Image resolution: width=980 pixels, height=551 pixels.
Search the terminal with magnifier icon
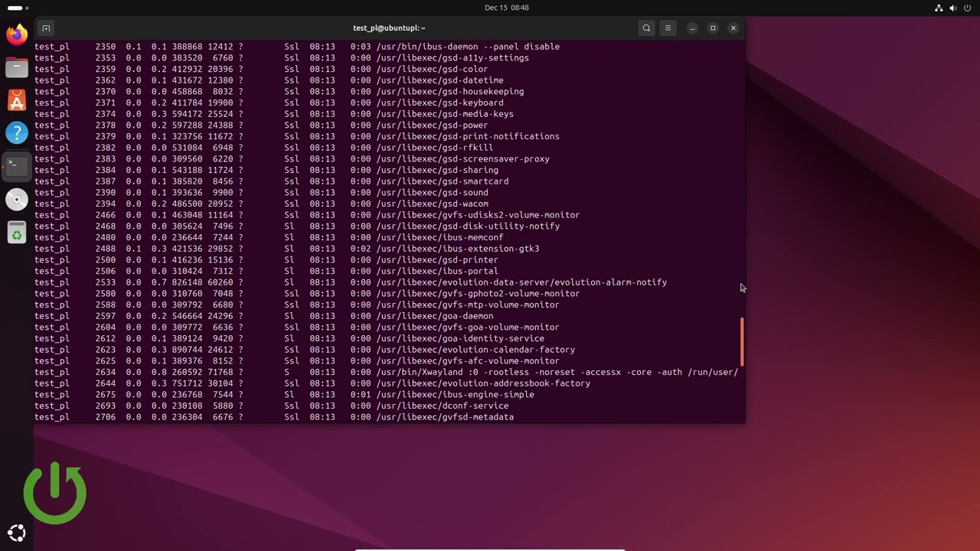[x=646, y=28]
